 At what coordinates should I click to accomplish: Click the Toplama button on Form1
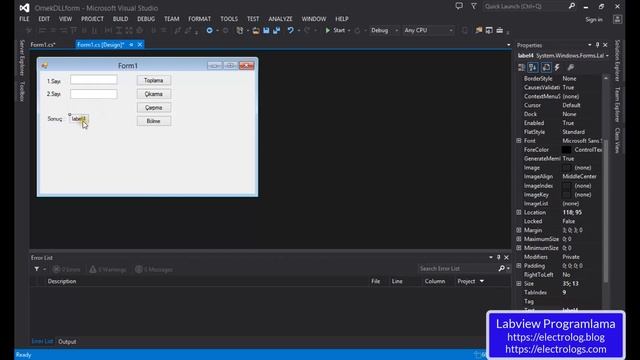(154, 80)
